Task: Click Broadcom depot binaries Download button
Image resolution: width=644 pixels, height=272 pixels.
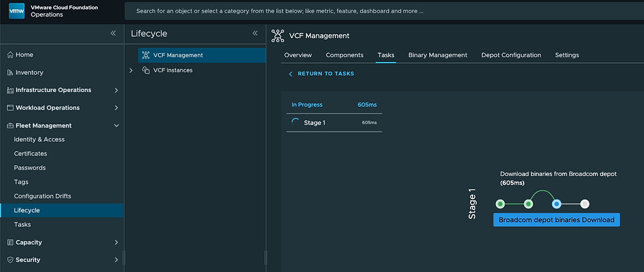Action: pos(557,220)
